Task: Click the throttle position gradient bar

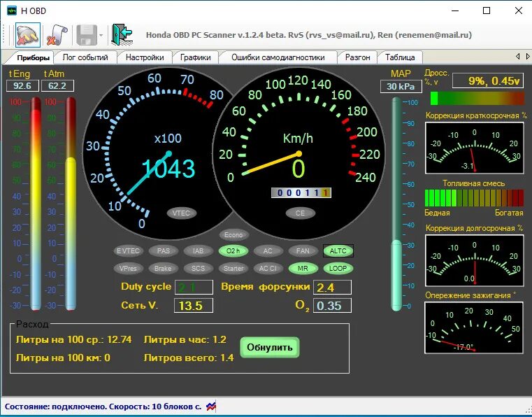Action: tap(477, 98)
